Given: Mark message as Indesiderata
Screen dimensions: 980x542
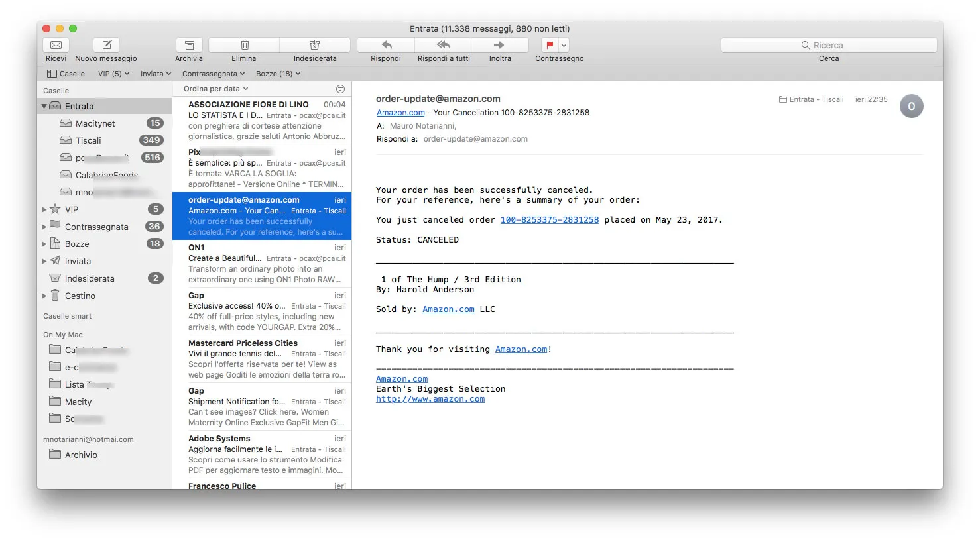Looking at the screenshot, I should click(314, 45).
